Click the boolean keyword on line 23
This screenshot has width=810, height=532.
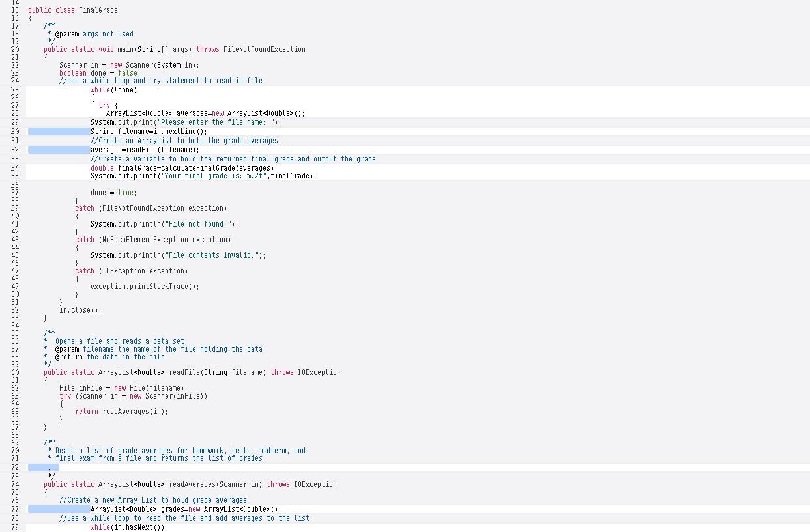72,73
